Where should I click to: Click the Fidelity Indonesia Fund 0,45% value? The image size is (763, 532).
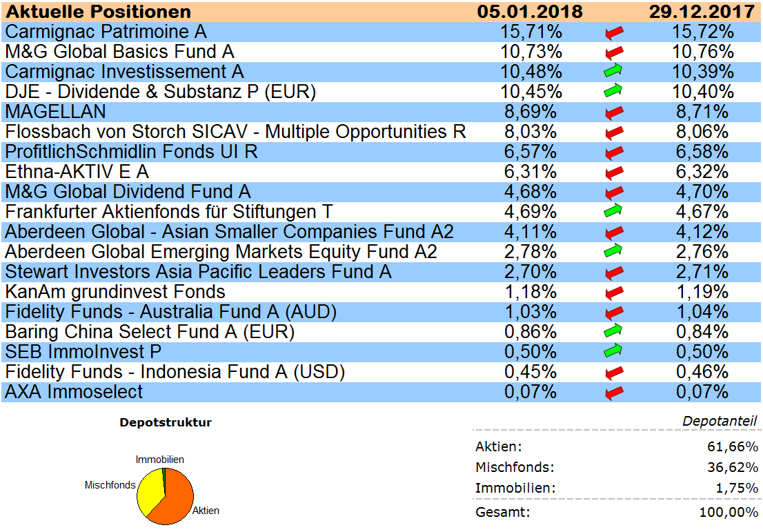530,373
